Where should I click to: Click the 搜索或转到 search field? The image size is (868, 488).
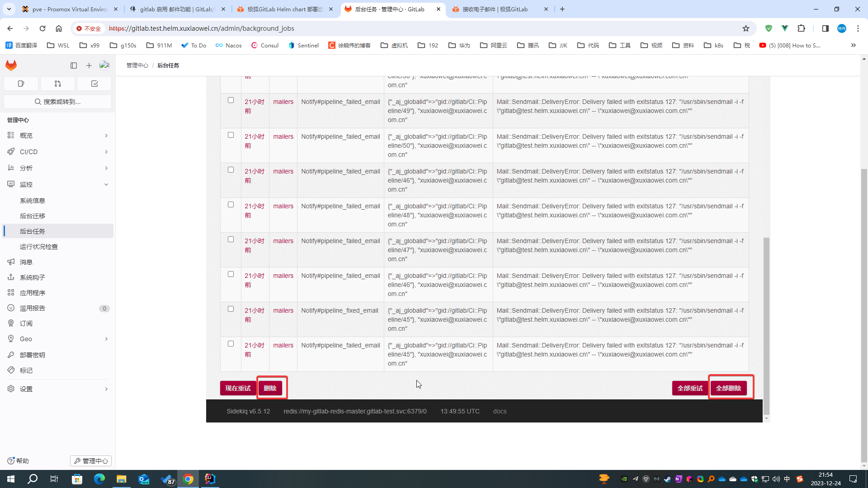point(57,102)
